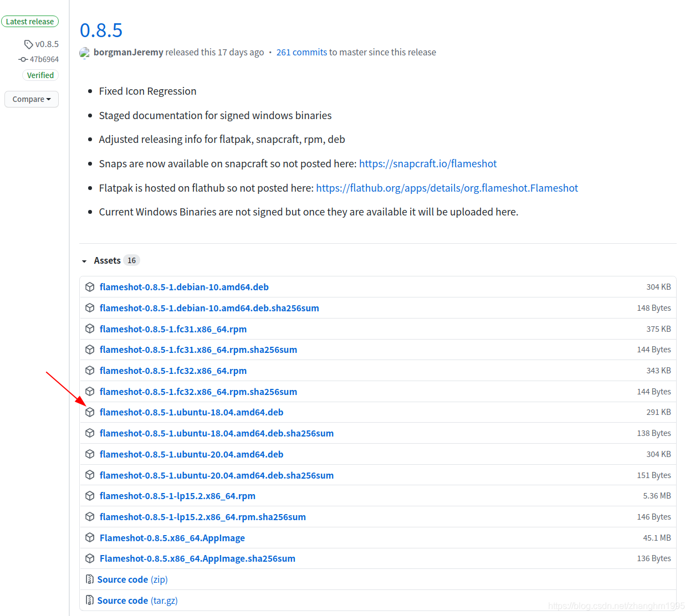Click the Latest release badge
This screenshot has height=616, width=690.
click(30, 22)
